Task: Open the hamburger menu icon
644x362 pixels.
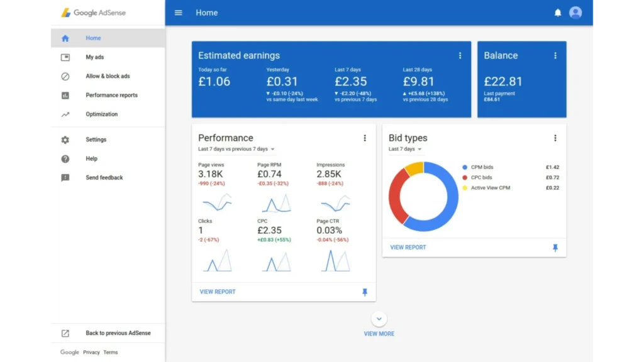Action: [x=178, y=13]
